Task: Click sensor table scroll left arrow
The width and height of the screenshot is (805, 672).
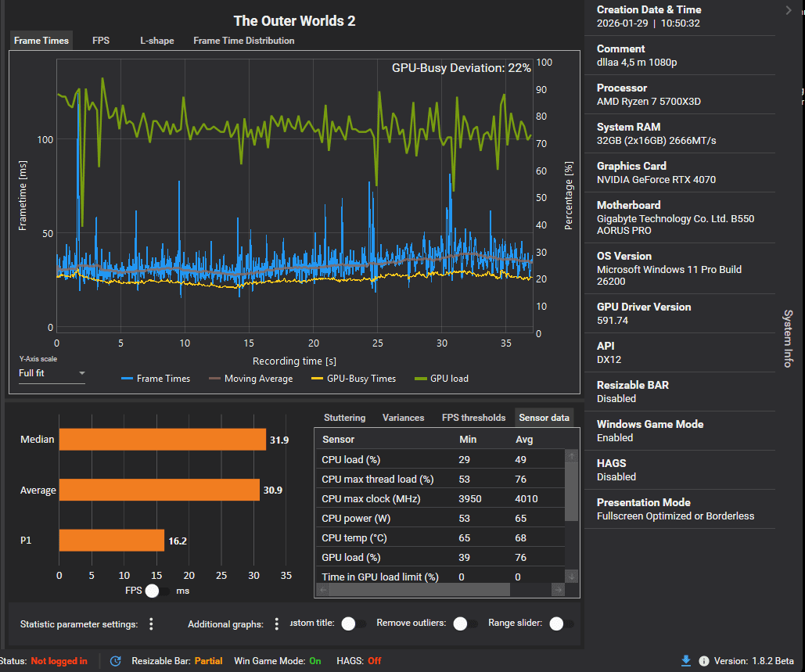Action: pyautogui.click(x=323, y=590)
